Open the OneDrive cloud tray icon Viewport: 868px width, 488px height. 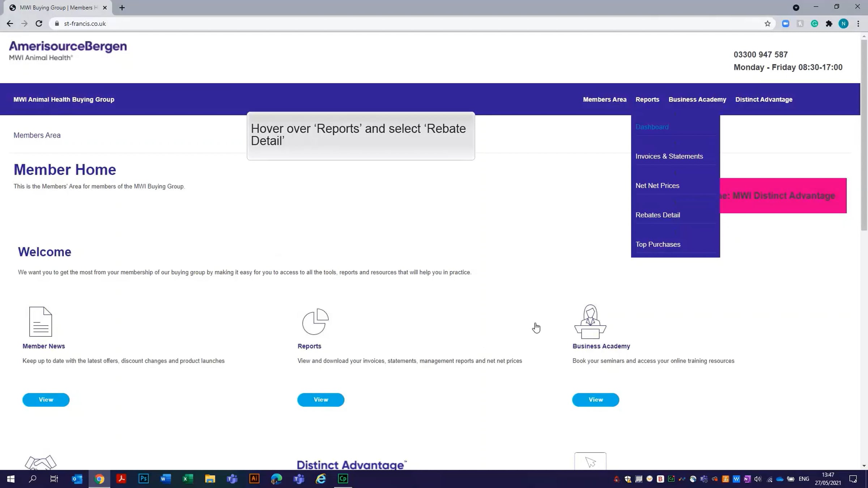tap(780, 479)
